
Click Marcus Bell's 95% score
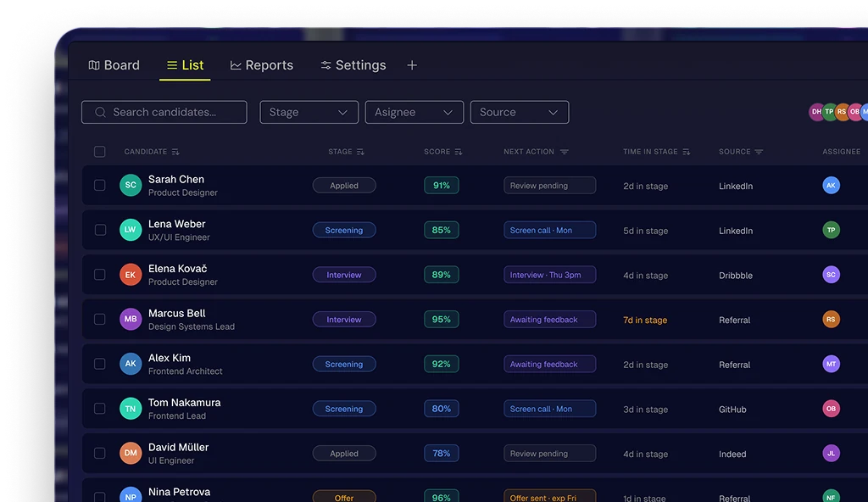click(x=441, y=319)
